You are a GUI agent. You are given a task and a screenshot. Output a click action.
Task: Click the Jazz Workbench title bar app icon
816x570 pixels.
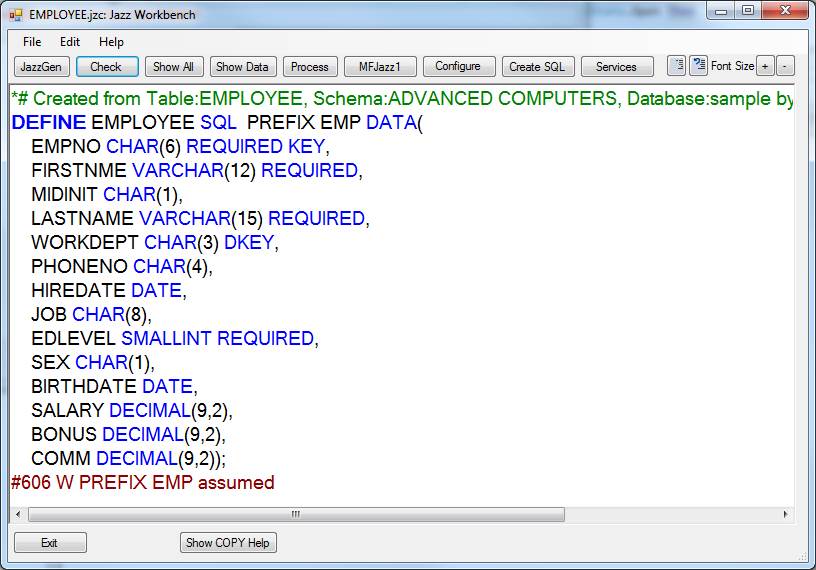[16, 15]
